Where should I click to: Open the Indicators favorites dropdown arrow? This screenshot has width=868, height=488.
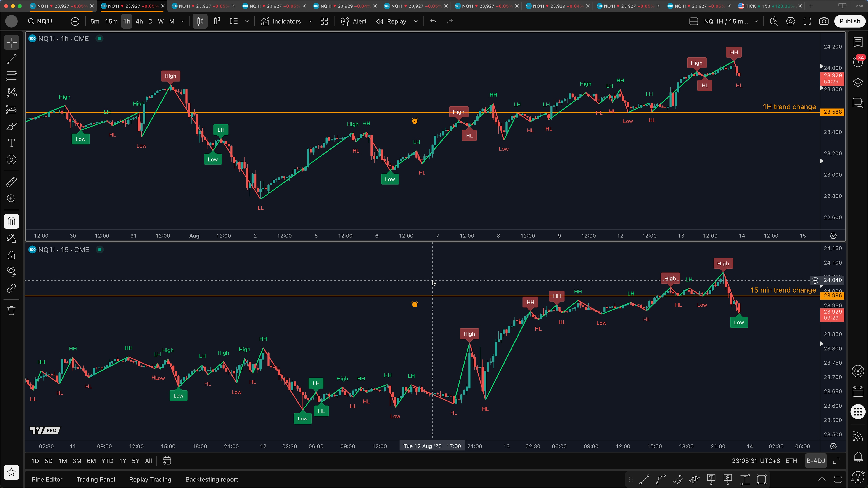pyautogui.click(x=311, y=21)
